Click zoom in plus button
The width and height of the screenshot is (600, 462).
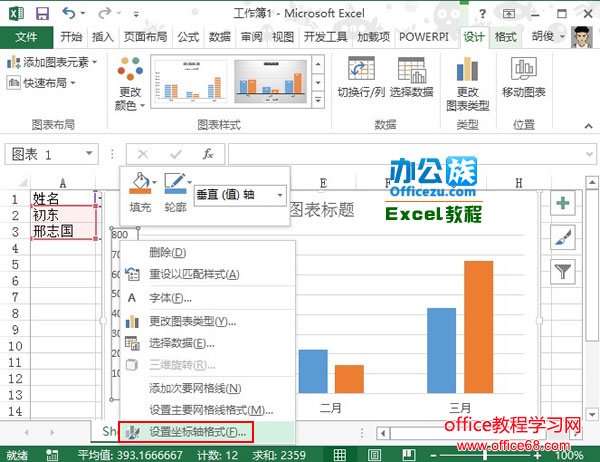pos(538,455)
